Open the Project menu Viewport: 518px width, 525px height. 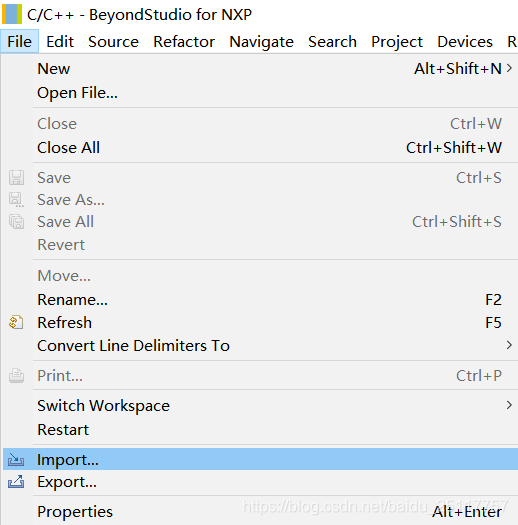click(397, 42)
